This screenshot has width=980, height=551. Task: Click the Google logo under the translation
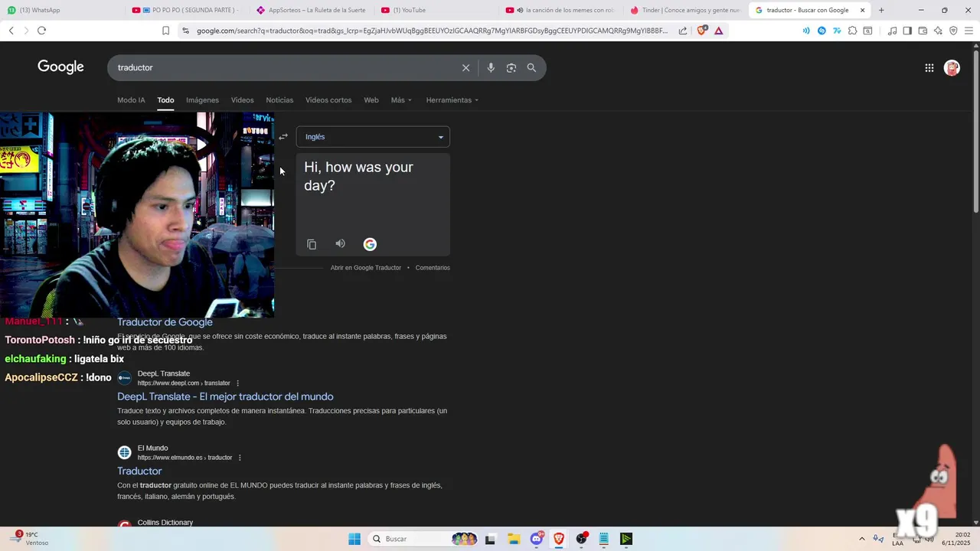pos(370,244)
